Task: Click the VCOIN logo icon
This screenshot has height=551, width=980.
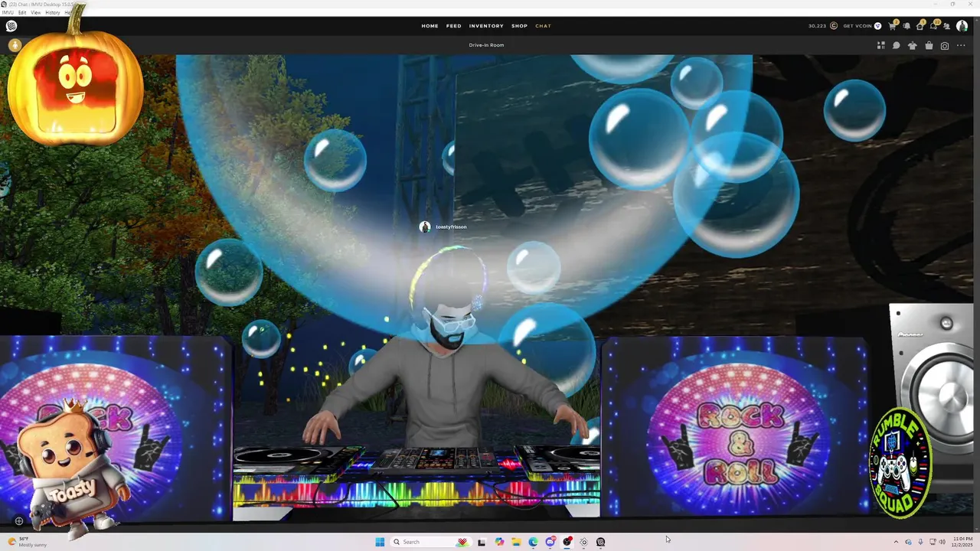Action: 877,26
